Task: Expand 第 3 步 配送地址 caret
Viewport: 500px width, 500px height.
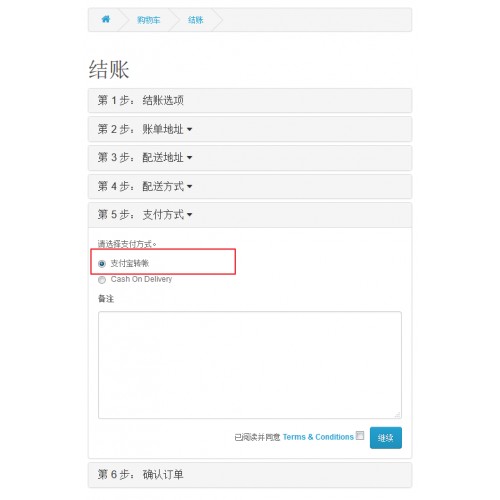Action: pos(189,158)
